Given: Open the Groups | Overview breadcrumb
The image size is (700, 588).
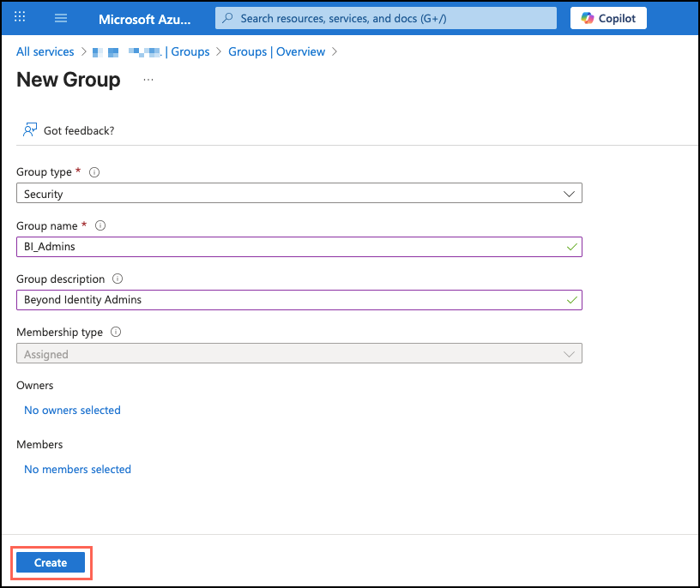Looking at the screenshot, I should pos(276,51).
